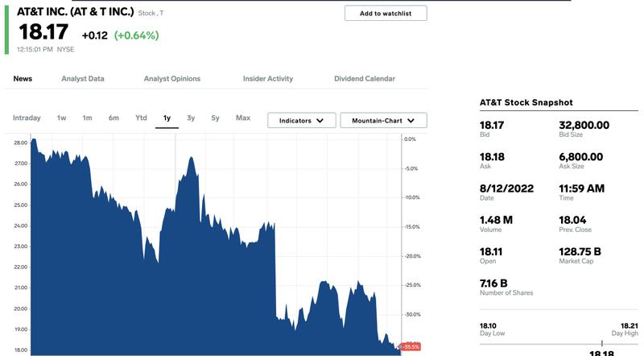Click the red -35.5% chart label
644x356 pixels.
click(x=411, y=347)
